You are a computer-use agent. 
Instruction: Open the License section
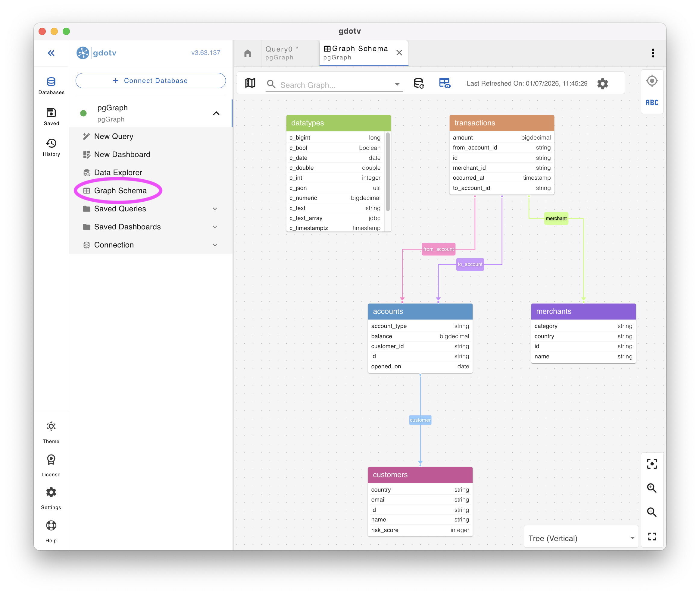[51, 465]
